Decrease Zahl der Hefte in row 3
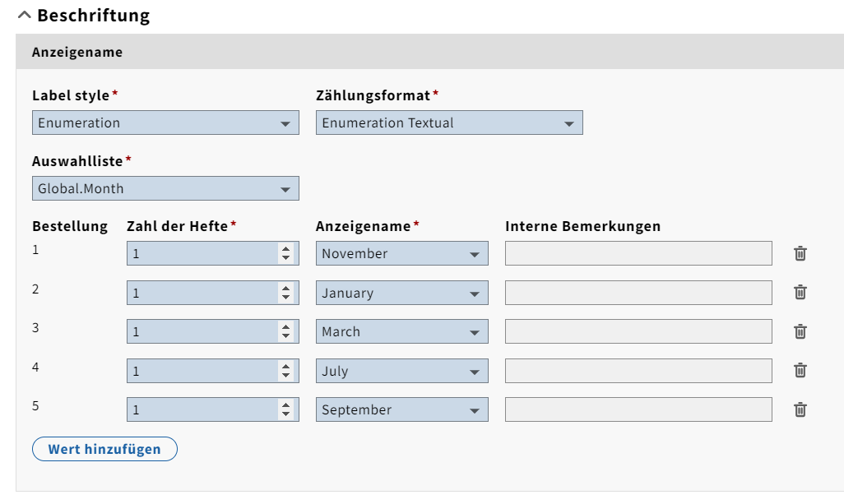This screenshot has height=504, width=844. click(285, 337)
